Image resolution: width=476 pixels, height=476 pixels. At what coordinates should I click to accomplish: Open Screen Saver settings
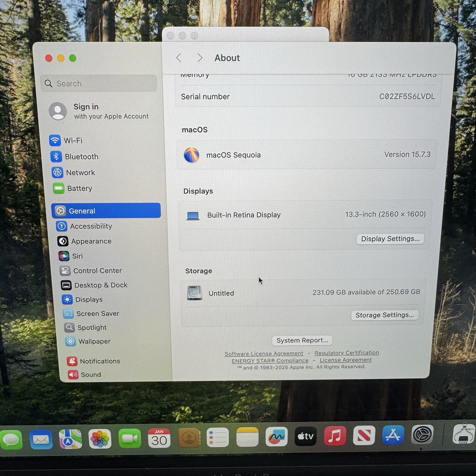(91, 313)
